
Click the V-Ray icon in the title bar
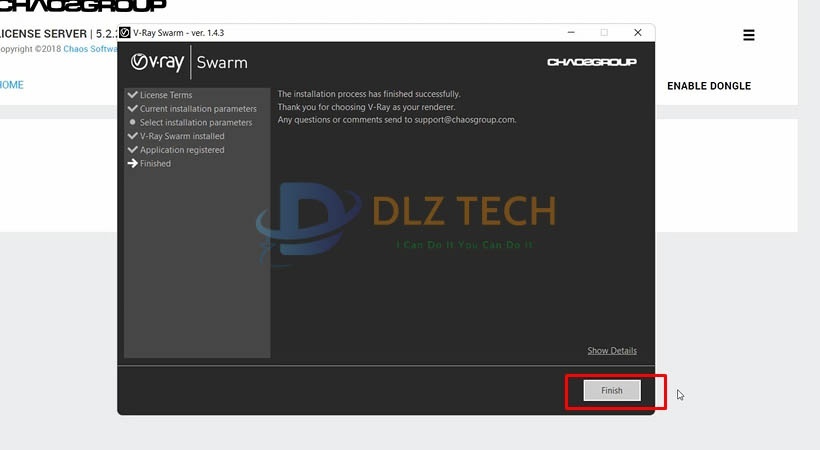tap(125, 32)
